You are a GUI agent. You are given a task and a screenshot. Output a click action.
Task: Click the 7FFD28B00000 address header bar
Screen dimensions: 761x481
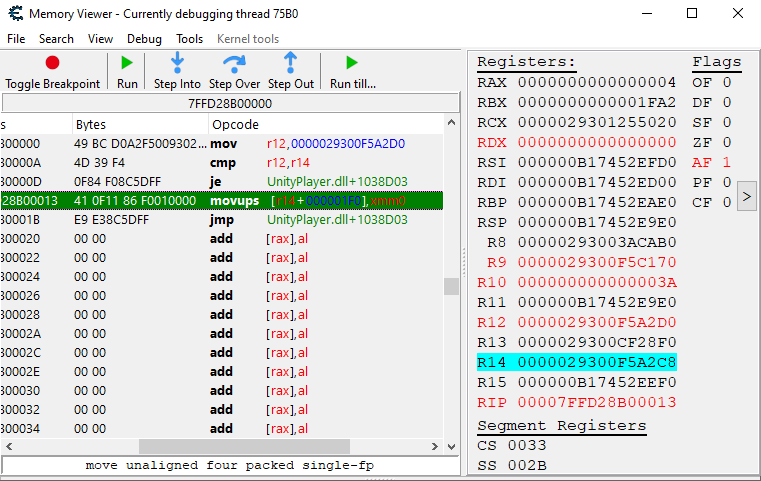(x=230, y=103)
